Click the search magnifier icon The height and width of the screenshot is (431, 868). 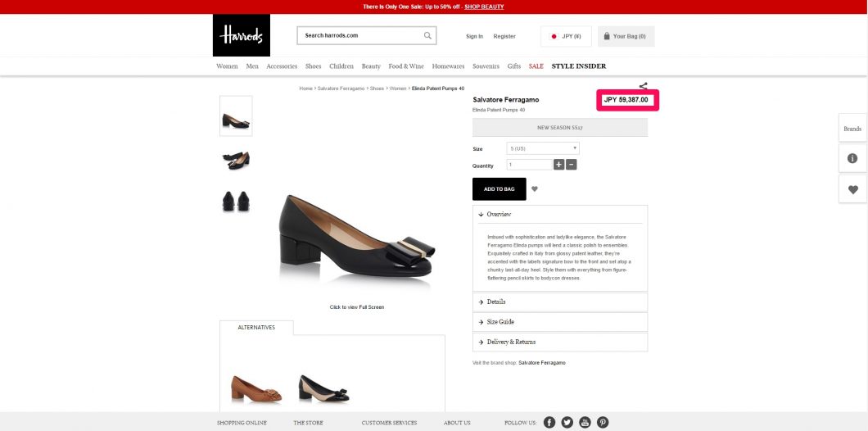[427, 35]
